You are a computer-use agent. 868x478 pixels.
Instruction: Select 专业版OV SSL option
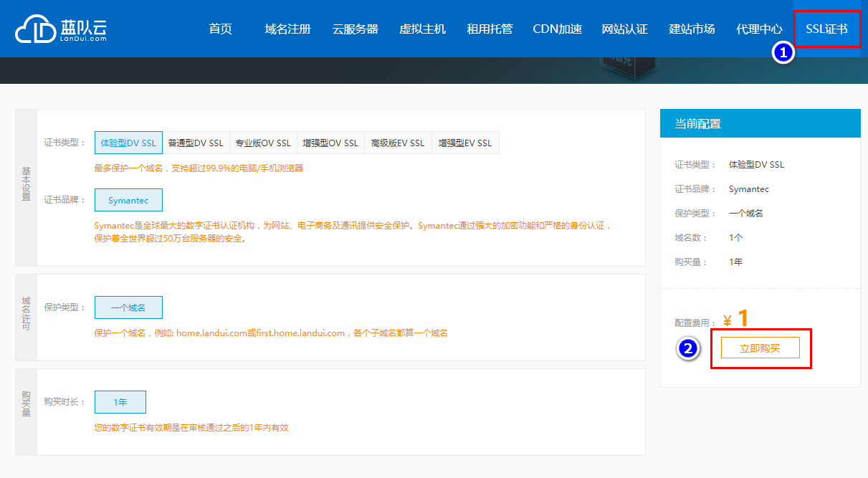point(263,143)
